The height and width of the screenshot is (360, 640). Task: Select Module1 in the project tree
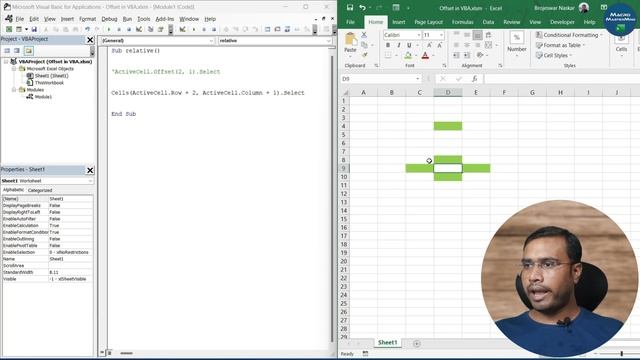[x=43, y=97]
